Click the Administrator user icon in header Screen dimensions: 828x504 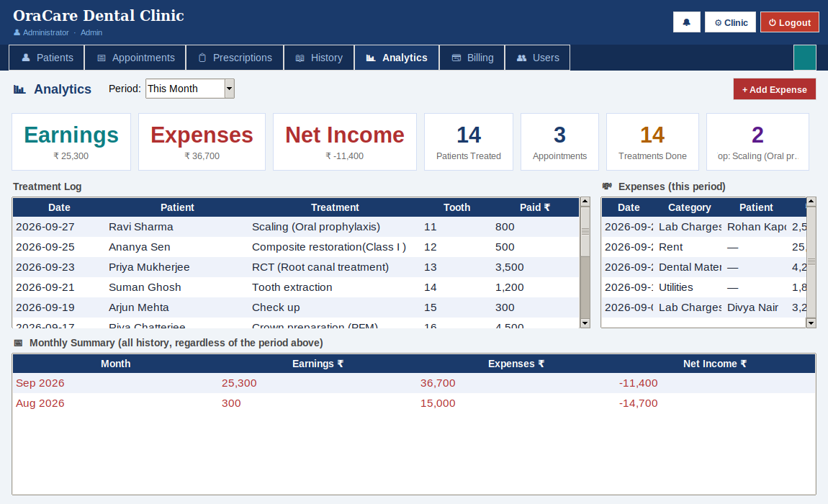point(17,32)
